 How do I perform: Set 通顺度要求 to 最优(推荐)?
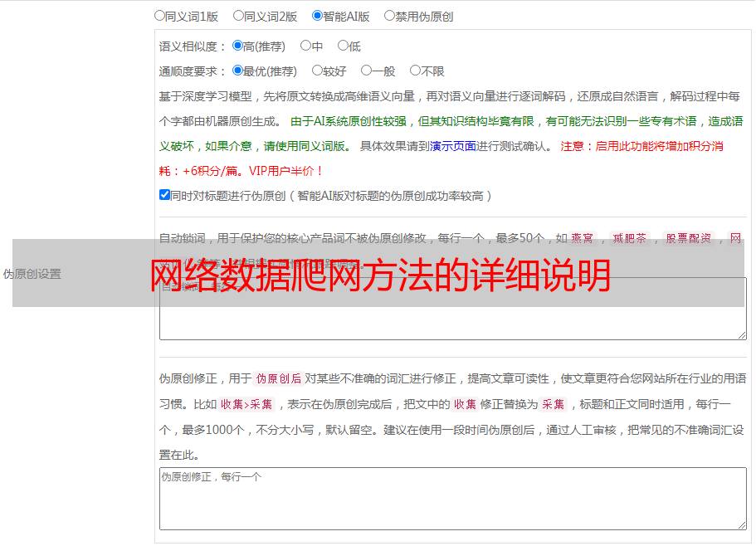click(x=237, y=71)
